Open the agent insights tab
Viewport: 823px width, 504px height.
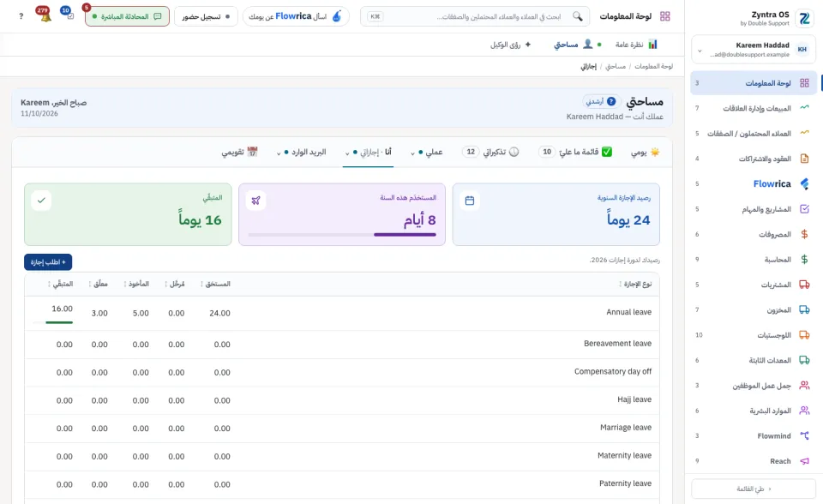tap(511, 45)
